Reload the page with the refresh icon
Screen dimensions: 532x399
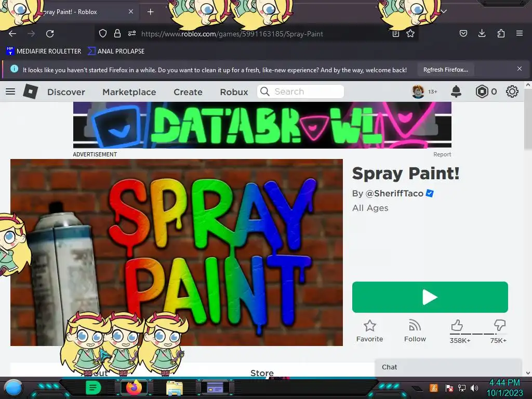point(50,34)
